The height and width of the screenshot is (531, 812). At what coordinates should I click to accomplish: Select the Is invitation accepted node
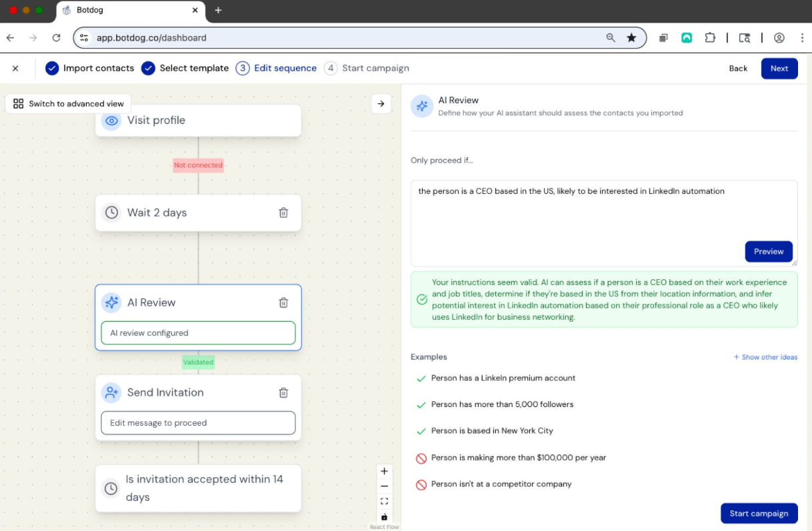198,488
